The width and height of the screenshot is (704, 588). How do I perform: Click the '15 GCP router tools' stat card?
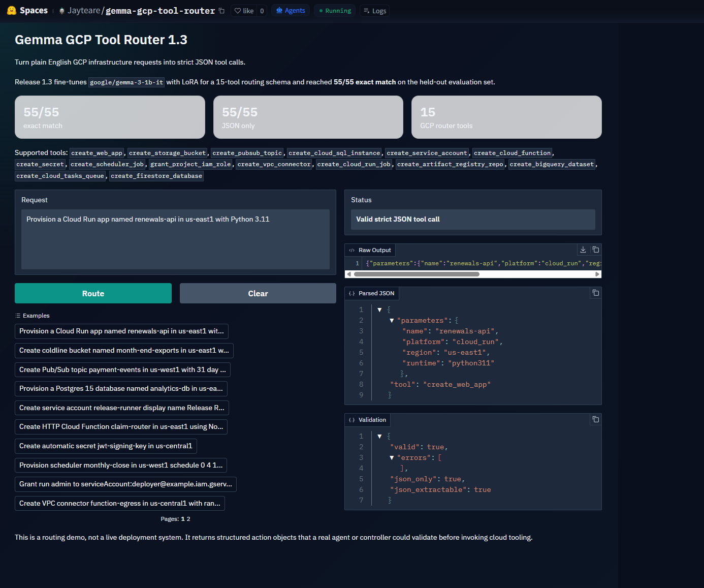click(x=506, y=117)
